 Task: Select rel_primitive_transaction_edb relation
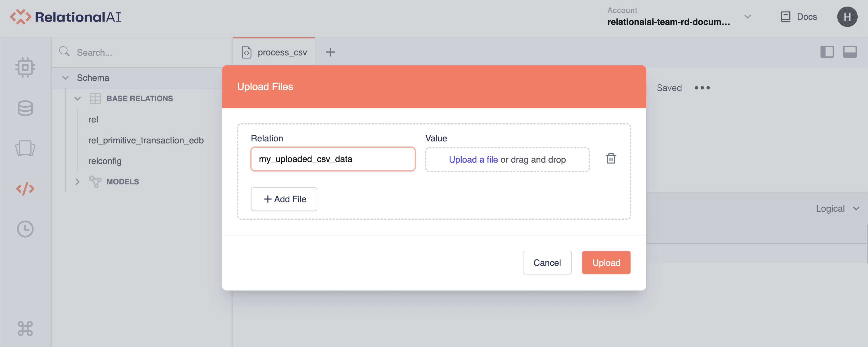click(x=146, y=140)
